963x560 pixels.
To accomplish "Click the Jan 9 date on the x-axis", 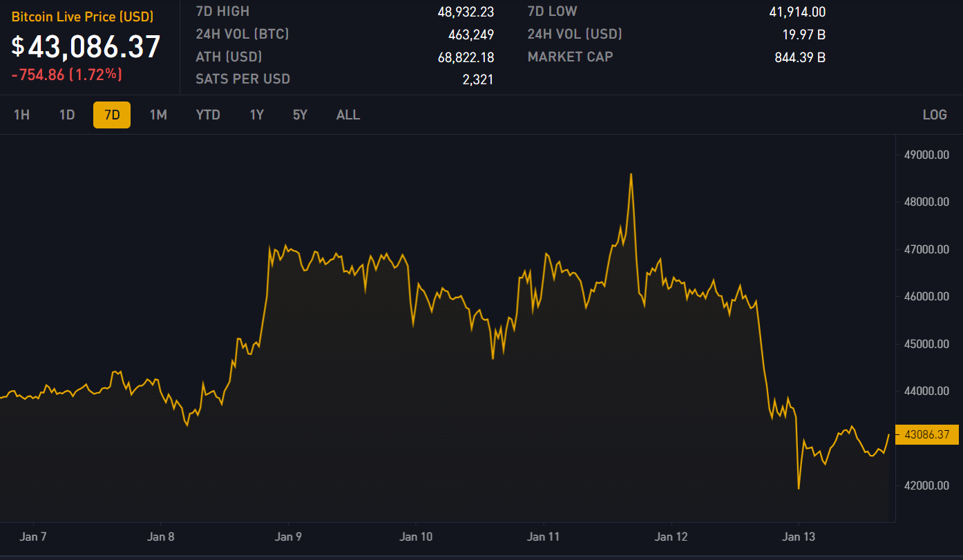I will tap(288, 536).
